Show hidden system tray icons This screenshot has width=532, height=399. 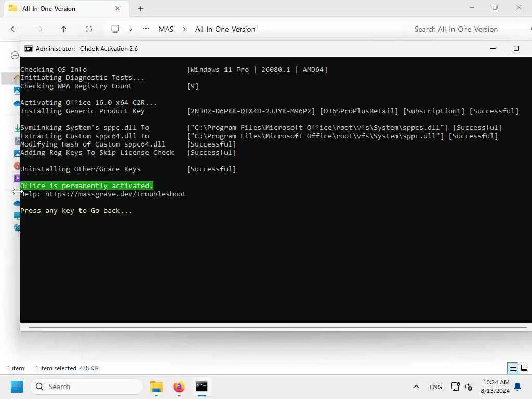pyautogui.click(x=416, y=387)
